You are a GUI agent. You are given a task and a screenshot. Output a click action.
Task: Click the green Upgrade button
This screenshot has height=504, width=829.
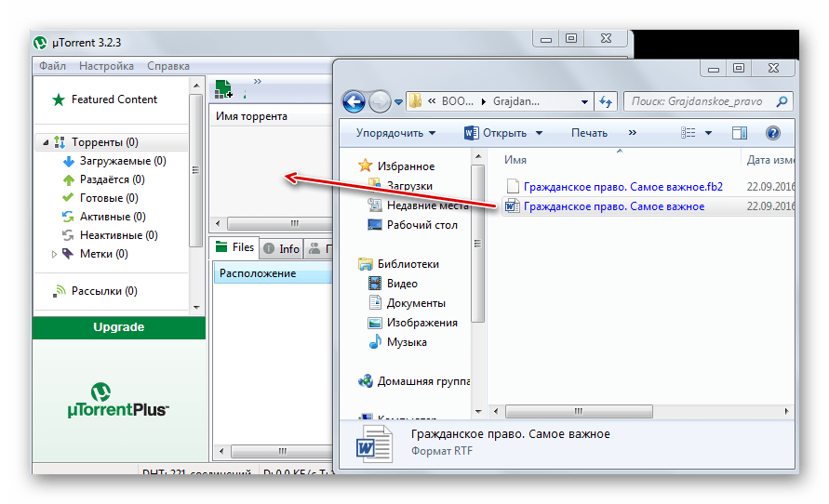119,327
